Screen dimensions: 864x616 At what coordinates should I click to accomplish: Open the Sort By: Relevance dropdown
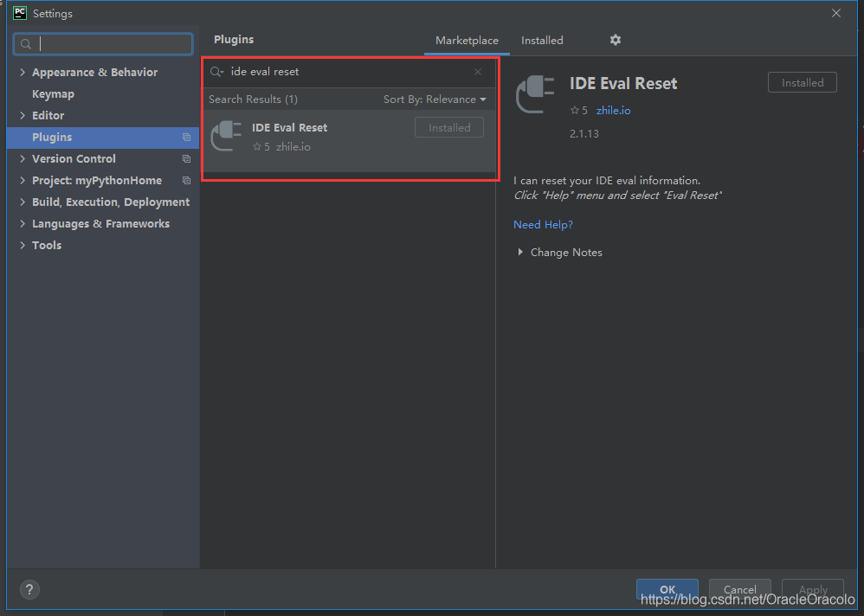coord(435,99)
